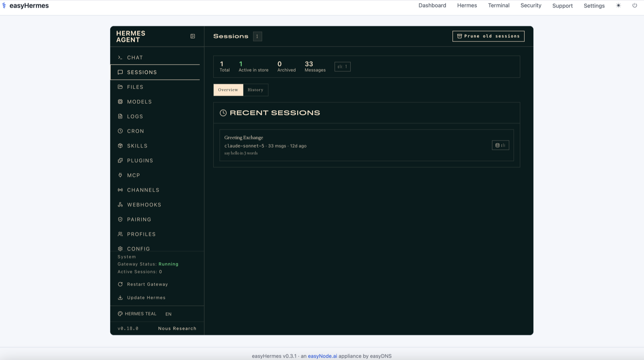
Task: Open the MCP sidebar item
Action: (155, 175)
